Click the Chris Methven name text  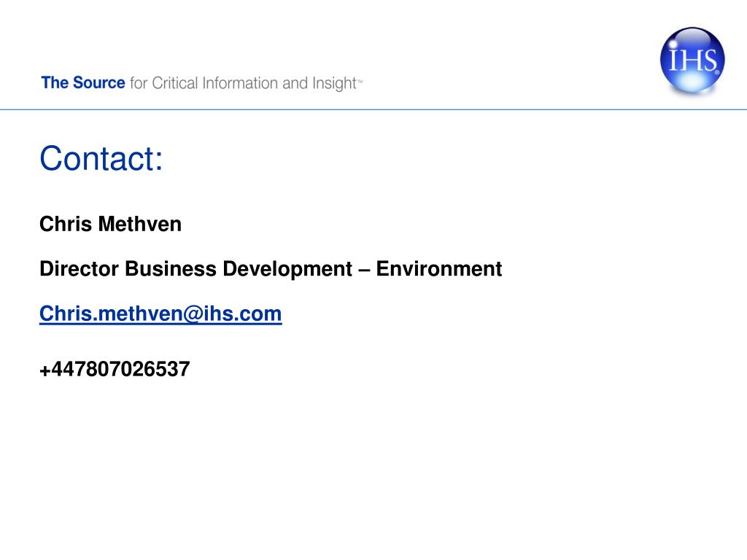coord(111,224)
